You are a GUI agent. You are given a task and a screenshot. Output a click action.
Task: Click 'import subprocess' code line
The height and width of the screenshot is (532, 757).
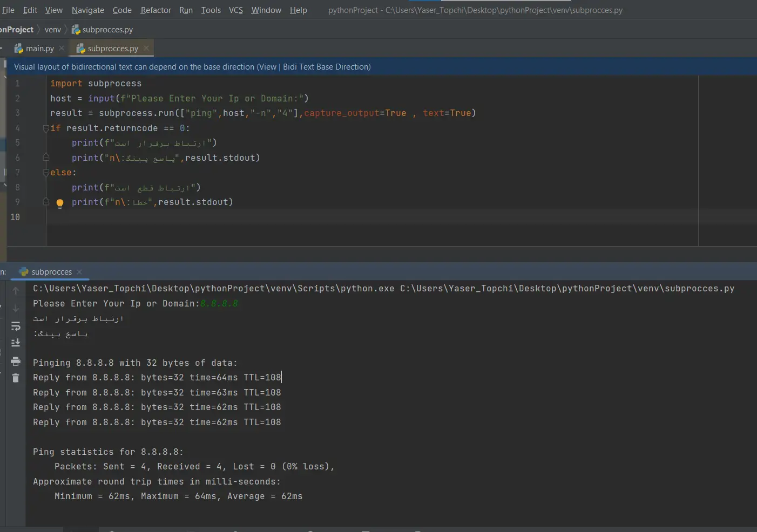pyautogui.click(x=96, y=84)
